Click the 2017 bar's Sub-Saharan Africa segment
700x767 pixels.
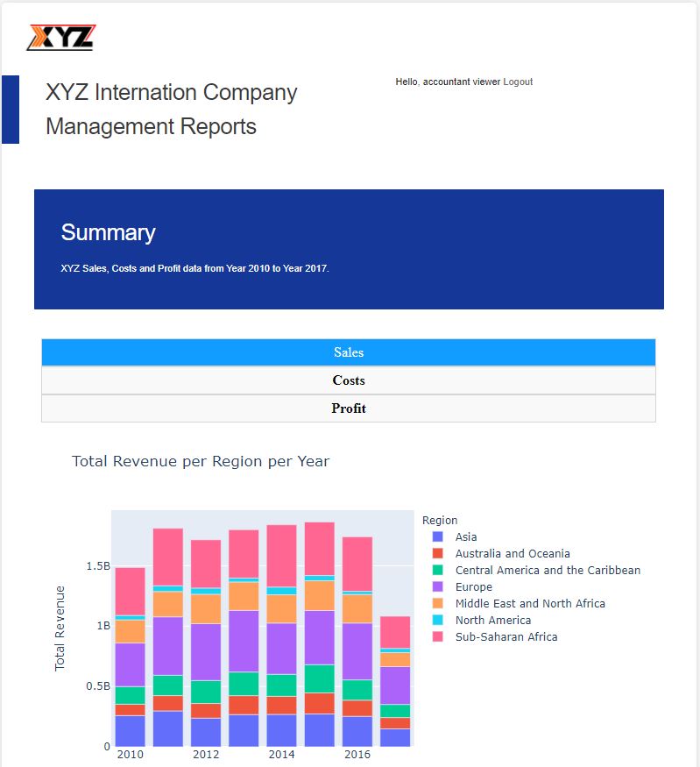point(395,631)
